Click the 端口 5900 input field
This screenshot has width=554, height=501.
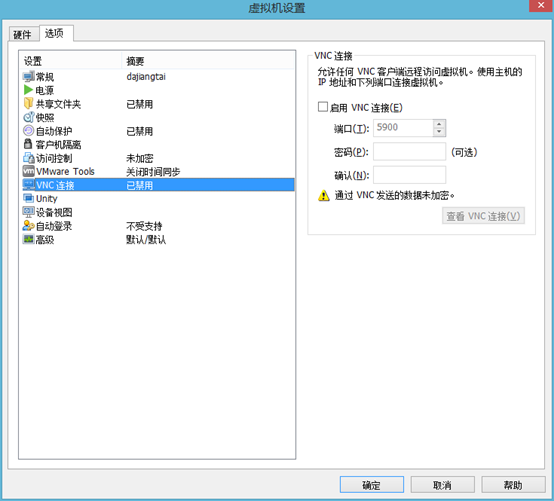pos(403,128)
